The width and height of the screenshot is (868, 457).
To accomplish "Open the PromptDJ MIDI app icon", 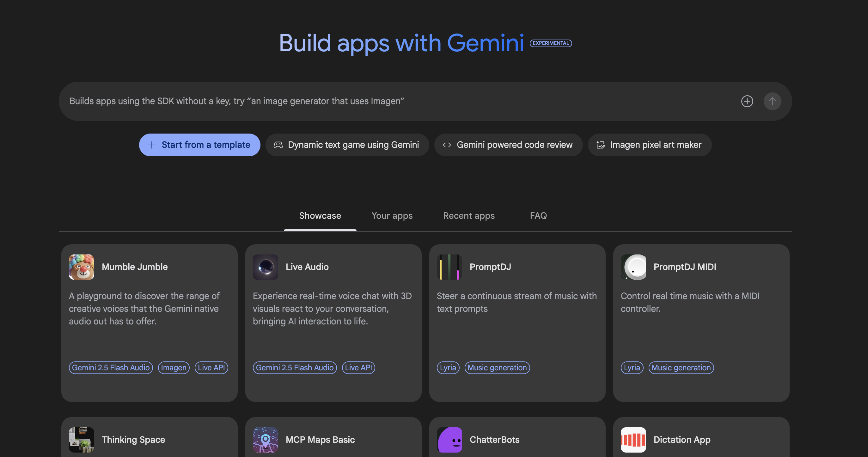I will click(x=633, y=267).
